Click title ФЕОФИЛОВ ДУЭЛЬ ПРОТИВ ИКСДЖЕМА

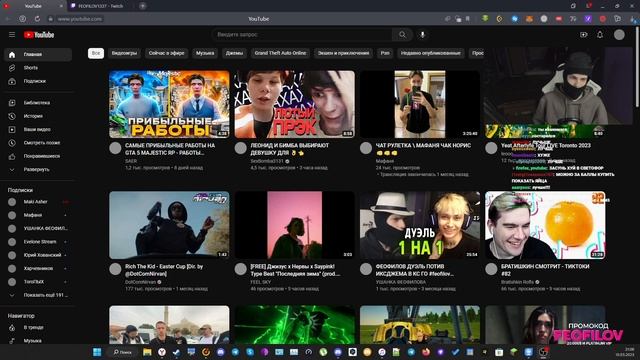(414, 270)
